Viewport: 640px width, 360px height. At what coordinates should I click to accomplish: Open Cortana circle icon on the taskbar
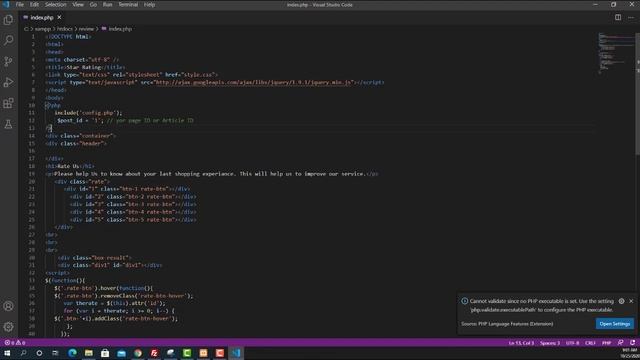39,353
